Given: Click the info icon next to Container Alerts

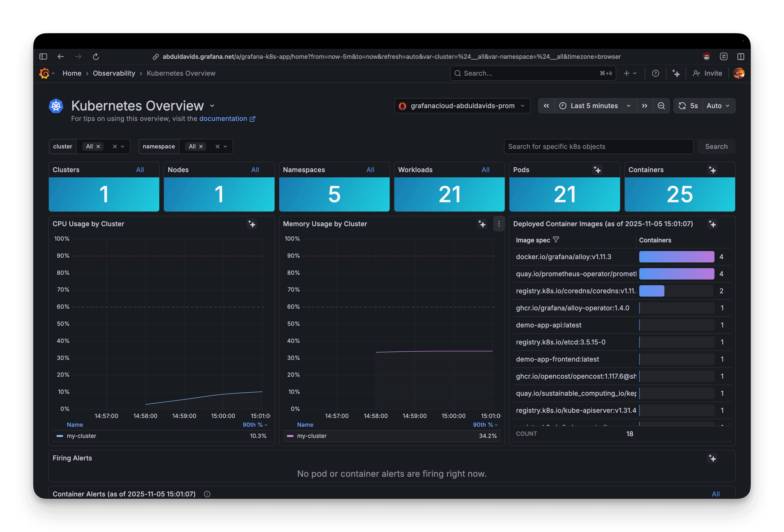Looking at the screenshot, I should [x=207, y=494].
